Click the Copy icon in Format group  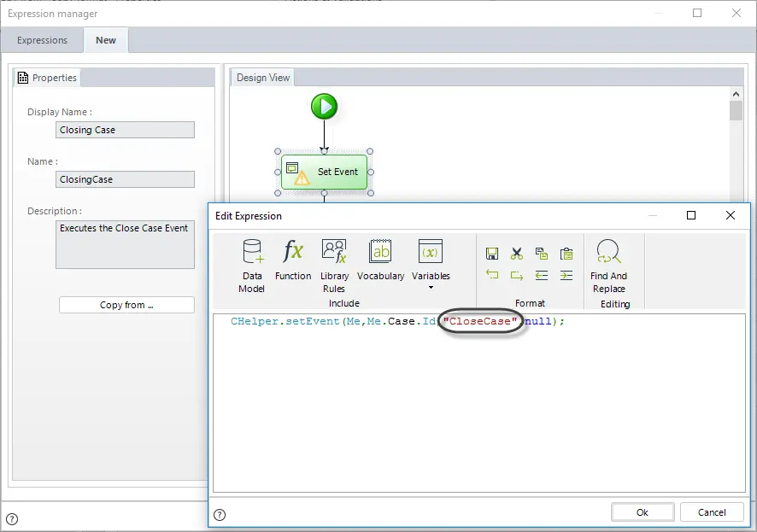coord(542,254)
